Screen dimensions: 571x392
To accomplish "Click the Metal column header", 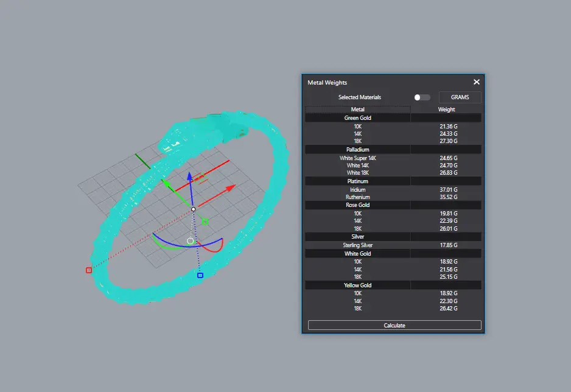I will tap(357, 110).
